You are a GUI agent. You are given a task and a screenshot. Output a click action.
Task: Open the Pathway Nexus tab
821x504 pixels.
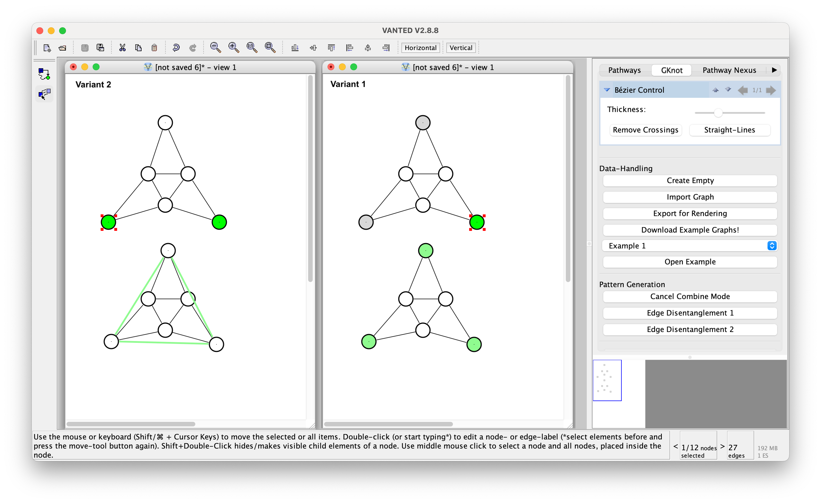[x=729, y=70]
